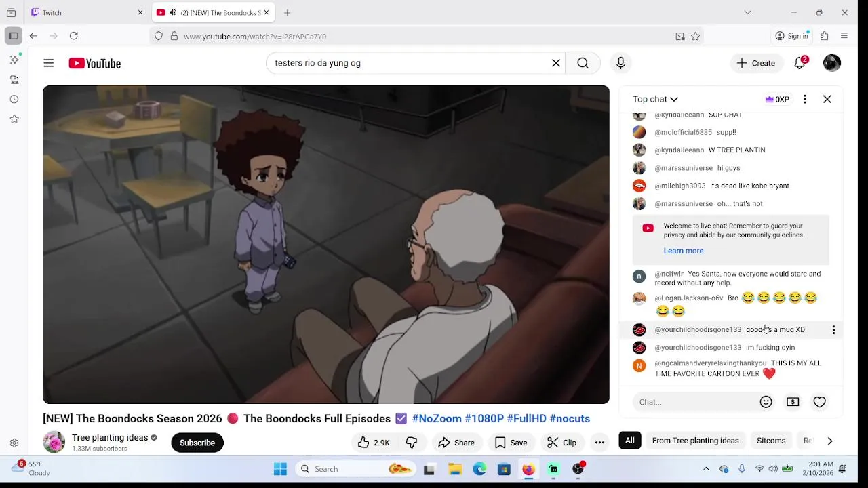Open more video actions ellipsis
Image resolution: width=868 pixels, height=488 pixels.
tap(599, 443)
